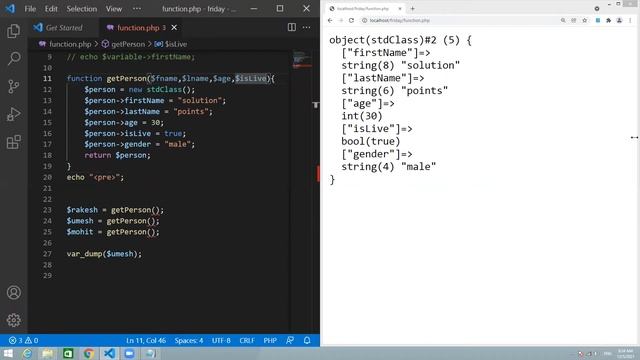Open a new tab in Chrome
The image size is (640, 360).
pos(412,9)
